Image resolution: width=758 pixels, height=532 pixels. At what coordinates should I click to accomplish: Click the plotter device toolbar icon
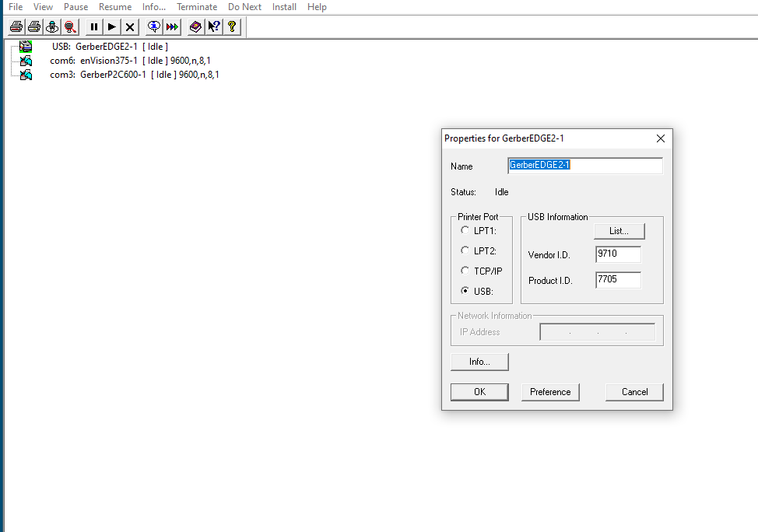[x=52, y=26]
